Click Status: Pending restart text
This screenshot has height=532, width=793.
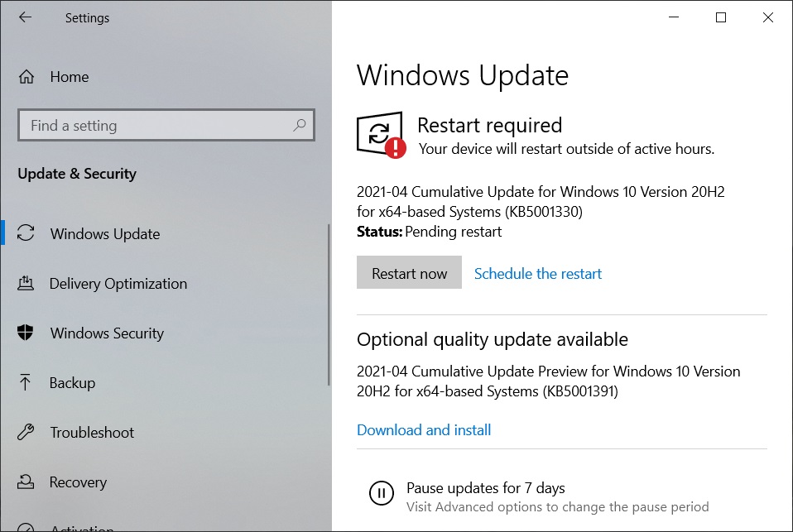click(x=429, y=232)
